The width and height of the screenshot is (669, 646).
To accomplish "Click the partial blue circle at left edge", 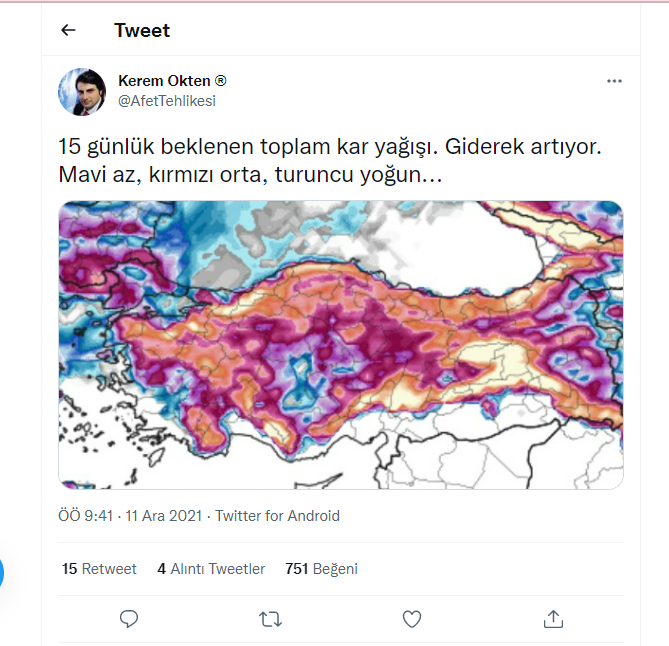I will pos(2,572).
